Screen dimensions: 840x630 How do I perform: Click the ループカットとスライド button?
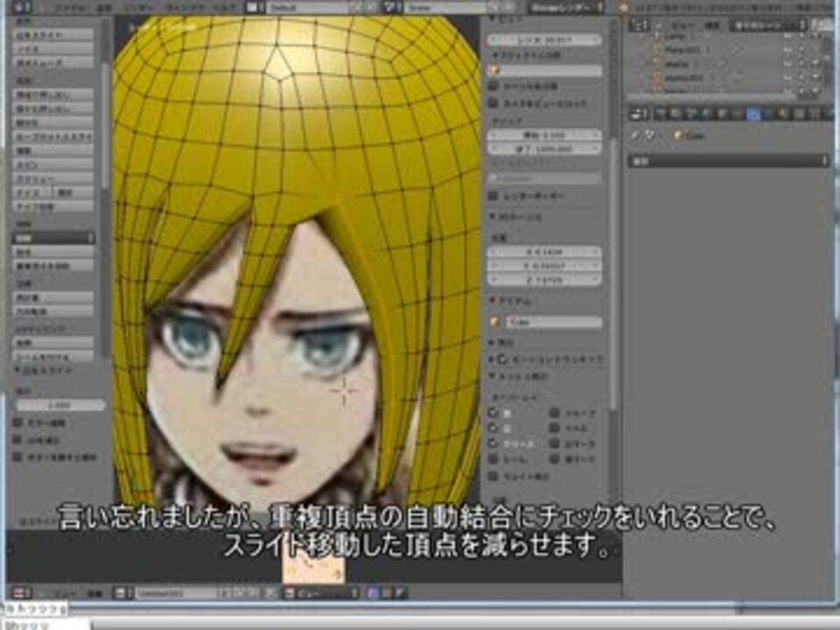coord(53,136)
